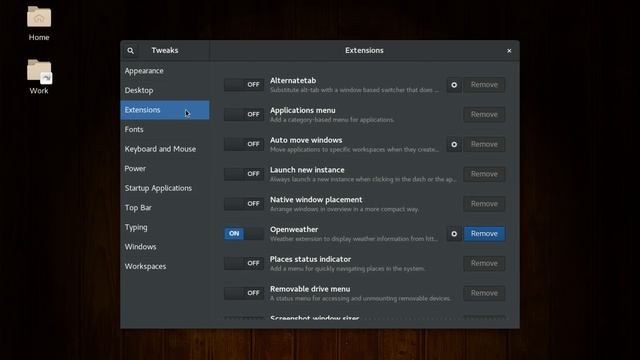Open Startup Applications section
The image size is (640, 360).
[165, 188]
